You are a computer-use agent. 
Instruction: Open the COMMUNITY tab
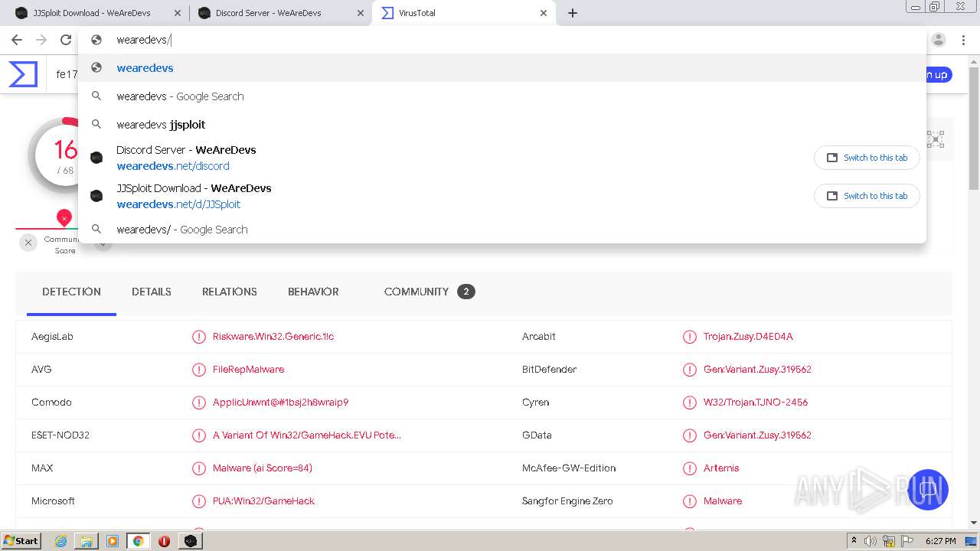tap(430, 292)
